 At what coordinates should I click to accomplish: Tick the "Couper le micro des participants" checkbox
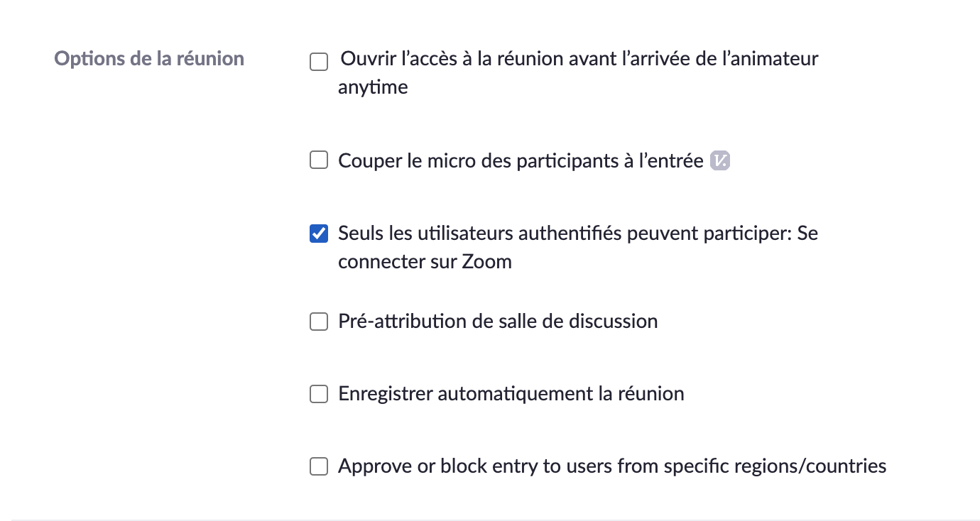coord(319,160)
